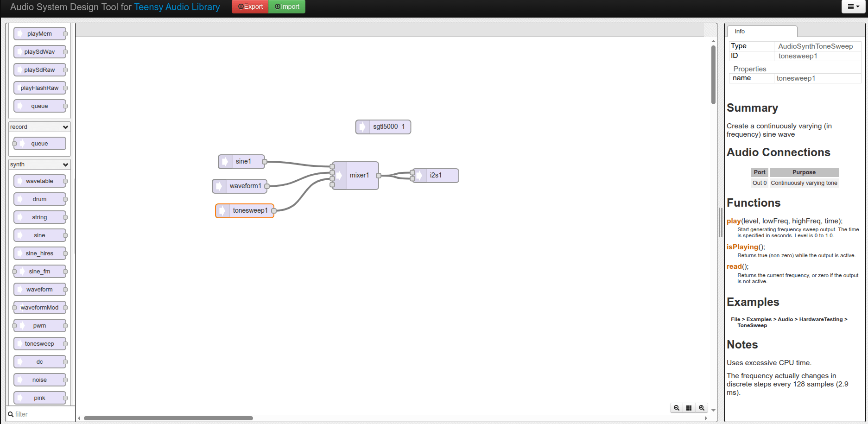Collapse the synth category
Screen dimensions: 868x424
point(65,165)
